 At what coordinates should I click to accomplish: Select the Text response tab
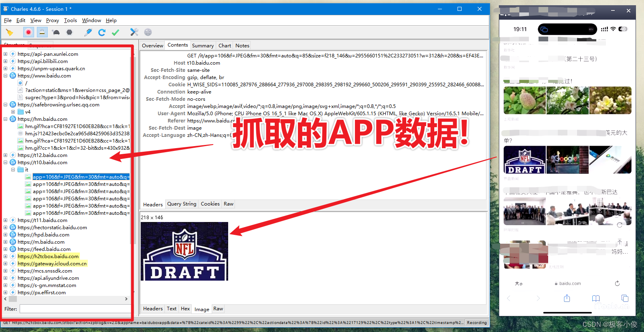click(x=172, y=309)
